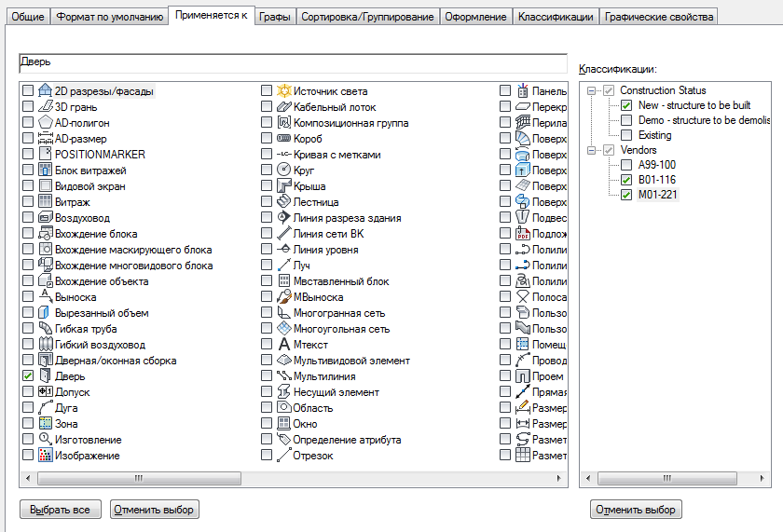The width and height of the screenshot is (783, 532).
Task: Click the Окно window icon
Action: pyautogui.click(x=284, y=423)
